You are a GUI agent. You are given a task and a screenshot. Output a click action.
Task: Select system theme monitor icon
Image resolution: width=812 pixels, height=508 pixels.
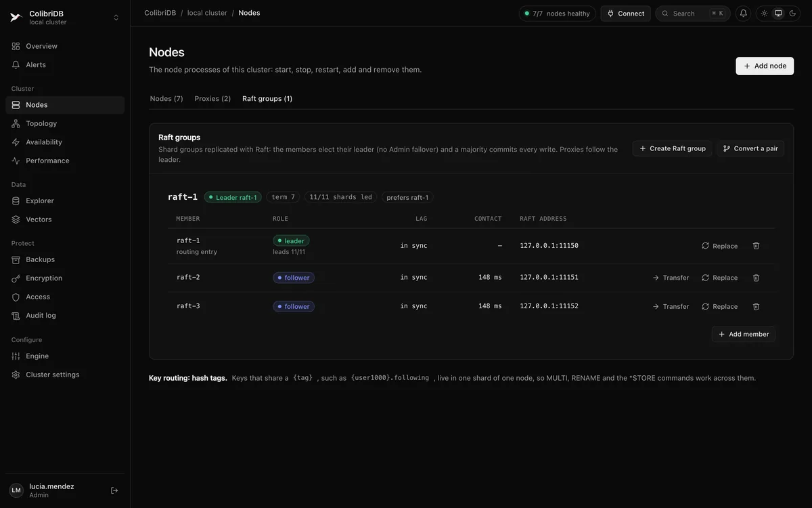tap(778, 14)
